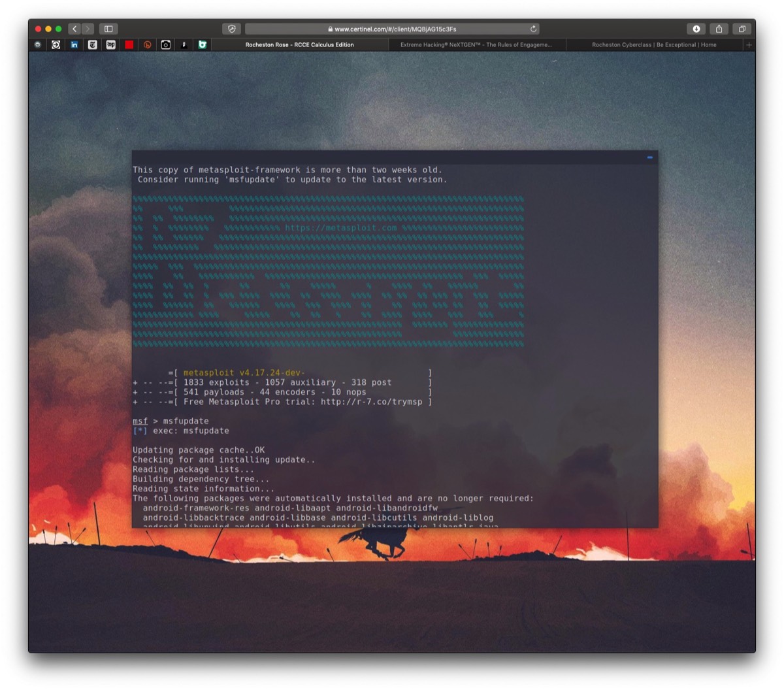The width and height of the screenshot is (784, 690).
Task: Click the 'Reading state information...' line
Action: click(x=204, y=489)
